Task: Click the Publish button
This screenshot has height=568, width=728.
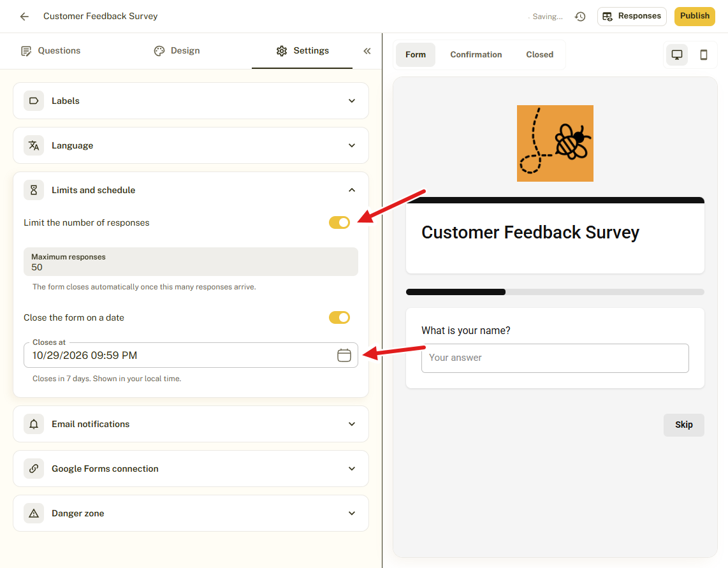Action: [x=695, y=16]
